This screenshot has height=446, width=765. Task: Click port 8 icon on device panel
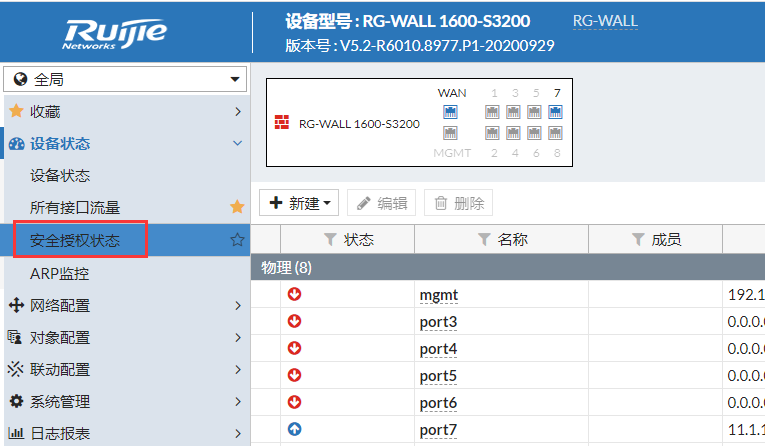click(x=555, y=133)
